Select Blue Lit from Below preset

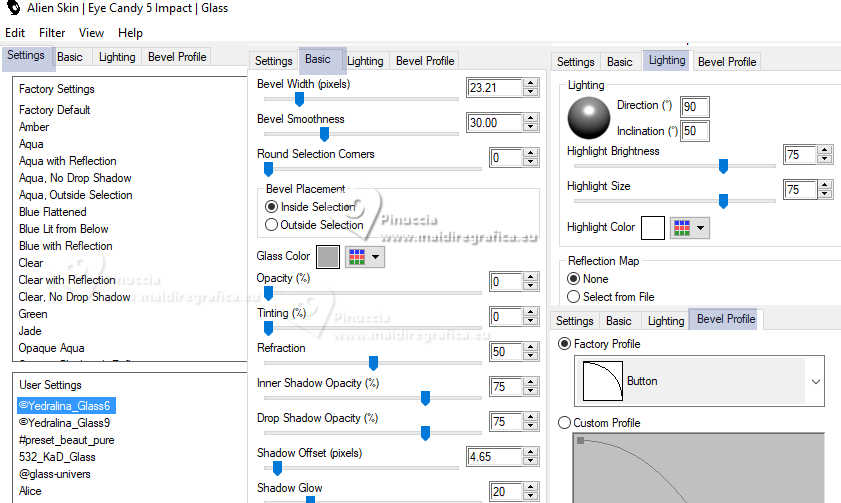64,229
